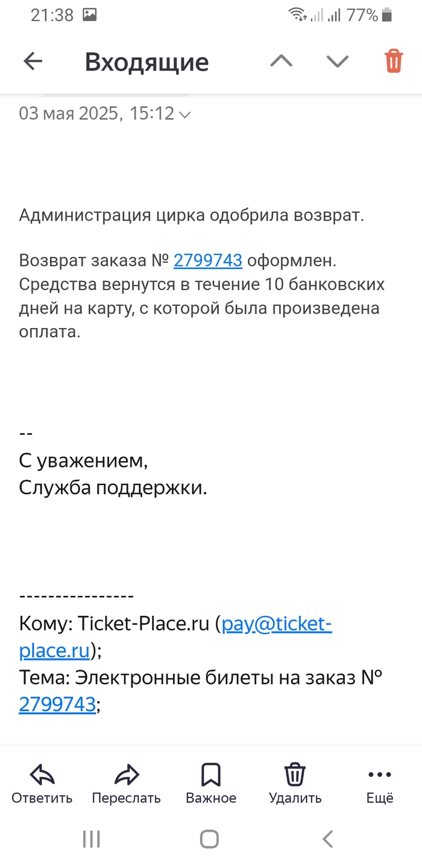The image size is (422, 868).
Task: Open Android recent apps button
Action: 91,838
